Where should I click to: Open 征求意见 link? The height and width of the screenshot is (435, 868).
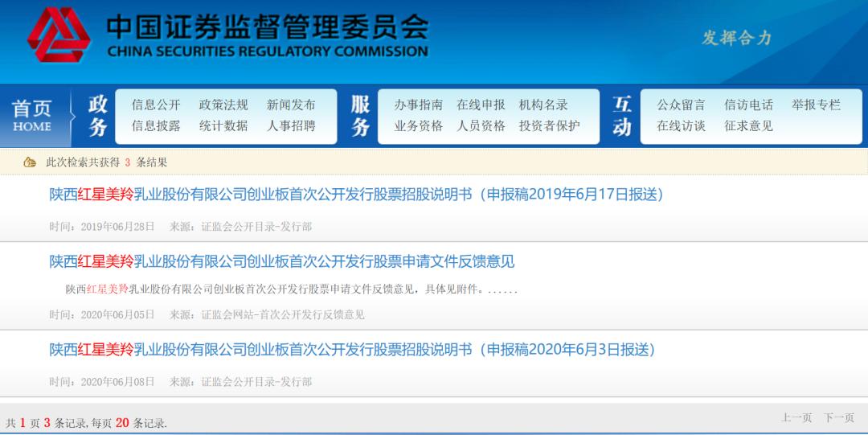pyautogui.click(x=749, y=126)
